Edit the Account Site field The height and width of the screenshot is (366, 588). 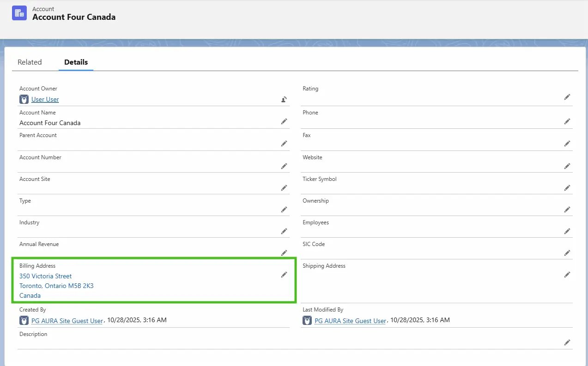[284, 188]
